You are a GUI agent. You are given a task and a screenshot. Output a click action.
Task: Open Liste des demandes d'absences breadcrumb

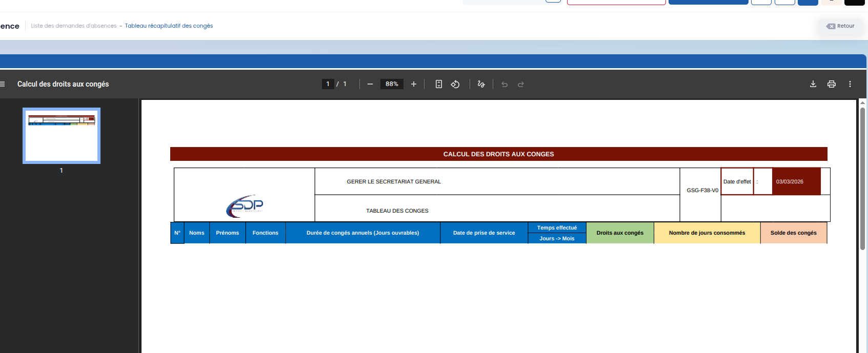click(x=74, y=26)
